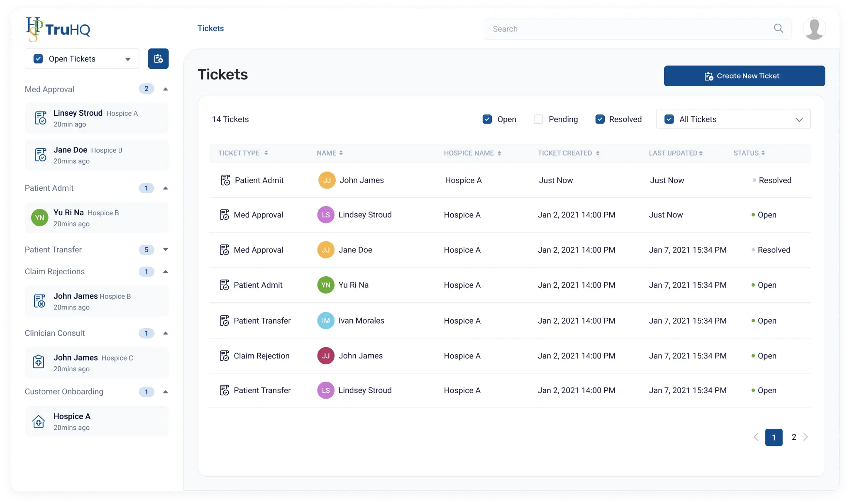The height and width of the screenshot is (504, 850).
Task: Enable the Pending tickets checkbox
Action: 538,119
